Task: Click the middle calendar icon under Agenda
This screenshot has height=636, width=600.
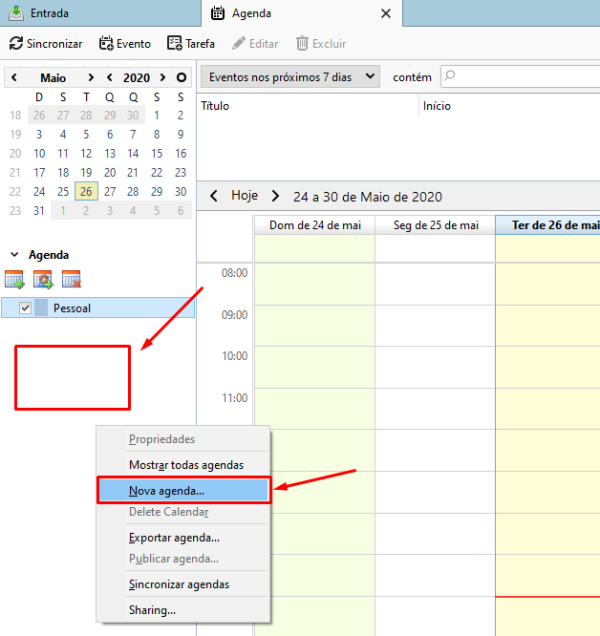Action: [x=43, y=280]
